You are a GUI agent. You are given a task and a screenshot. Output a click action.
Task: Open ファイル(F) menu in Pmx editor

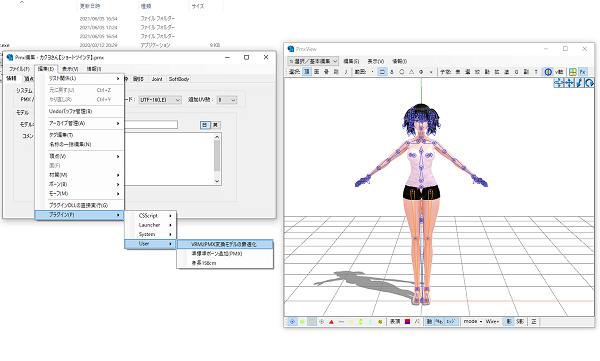[x=20, y=69]
